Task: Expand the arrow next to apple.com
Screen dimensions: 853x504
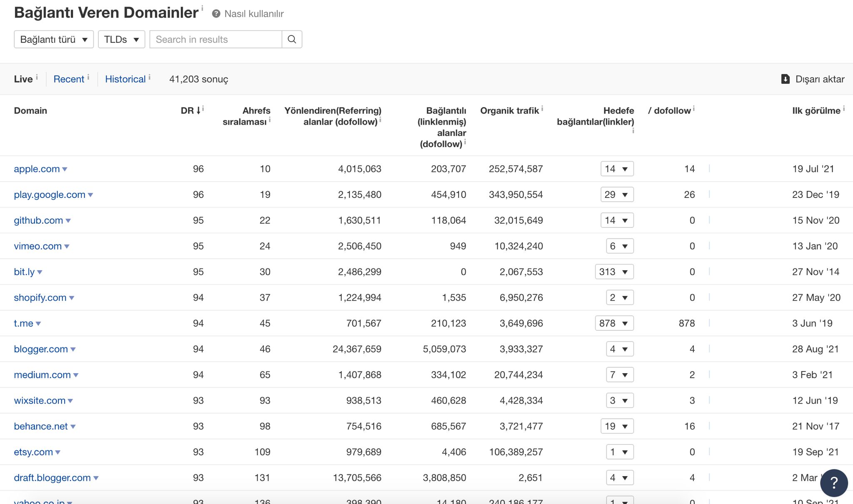Action: (x=65, y=170)
